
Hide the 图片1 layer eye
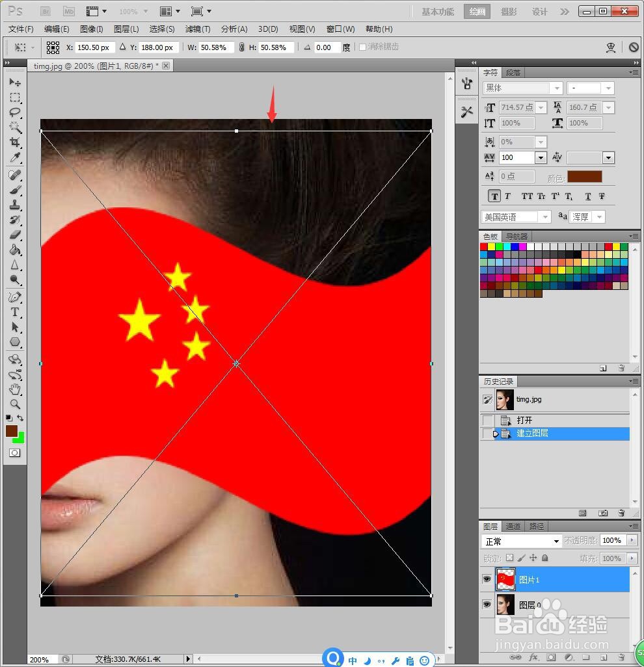[x=487, y=579]
